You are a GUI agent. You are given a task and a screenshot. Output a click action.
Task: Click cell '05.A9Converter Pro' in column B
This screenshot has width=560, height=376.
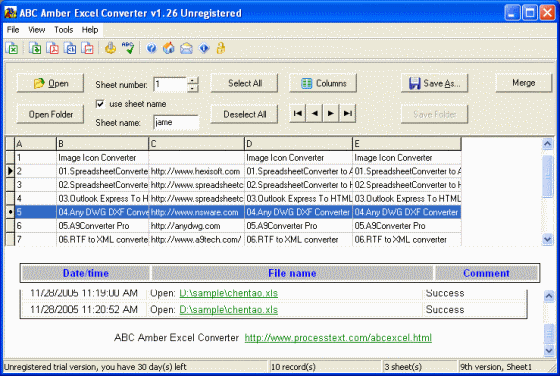102,226
